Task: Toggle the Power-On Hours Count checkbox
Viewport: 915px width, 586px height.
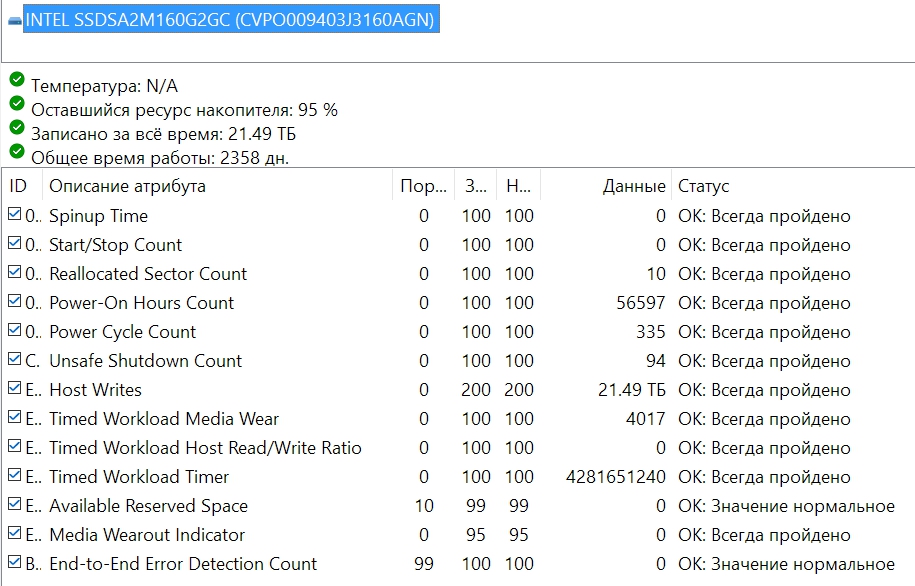Action: (15, 301)
